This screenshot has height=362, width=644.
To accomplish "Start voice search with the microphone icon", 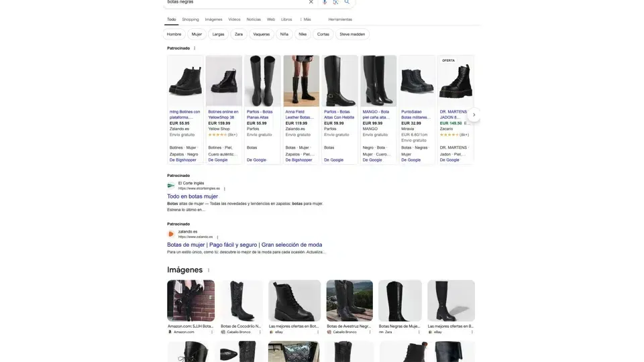I will (325, 2).
